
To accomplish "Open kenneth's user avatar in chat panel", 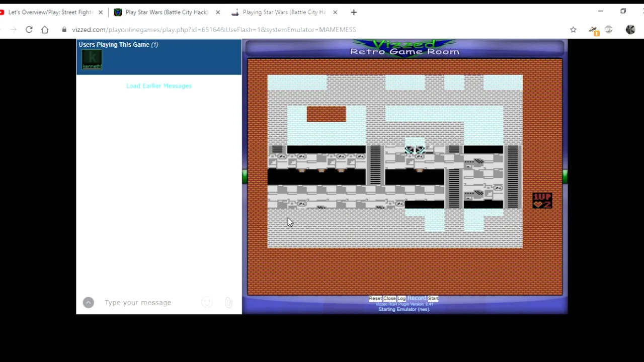I will pyautogui.click(x=92, y=60).
